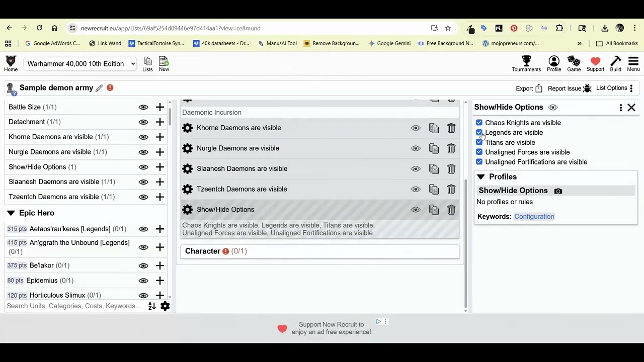
Task: Delete the Khorne Daemons roster entry
Action: pos(451,128)
